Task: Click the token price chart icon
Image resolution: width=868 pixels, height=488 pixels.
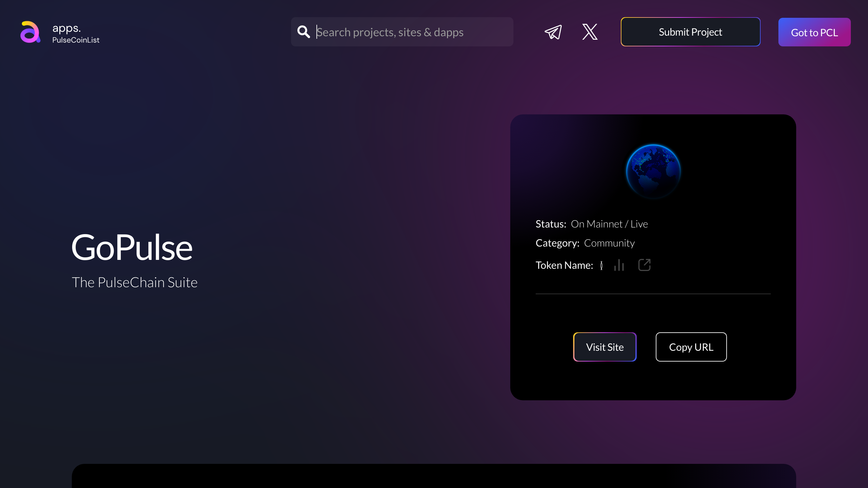Action: pyautogui.click(x=619, y=265)
